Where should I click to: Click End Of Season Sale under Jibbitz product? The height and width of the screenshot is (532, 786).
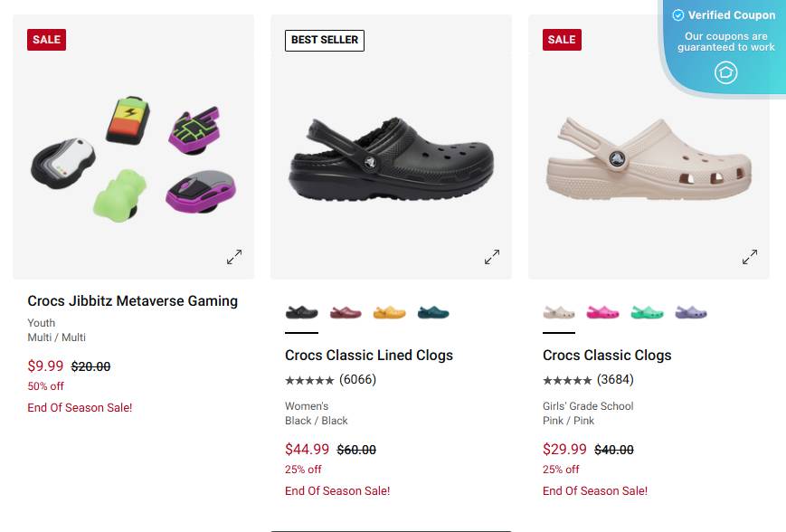coord(80,407)
